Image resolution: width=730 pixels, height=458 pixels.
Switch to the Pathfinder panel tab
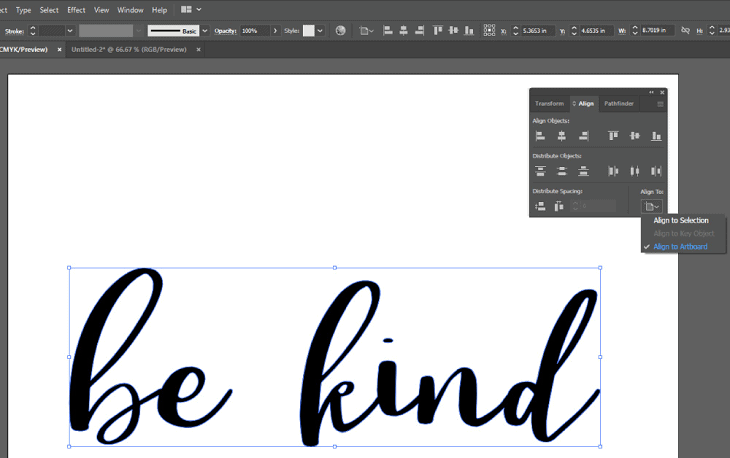pos(619,104)
